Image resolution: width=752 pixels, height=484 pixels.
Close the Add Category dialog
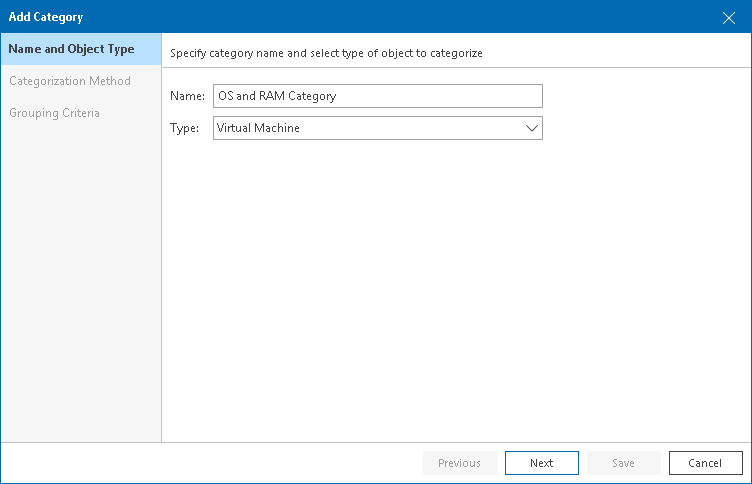[729, 17]
